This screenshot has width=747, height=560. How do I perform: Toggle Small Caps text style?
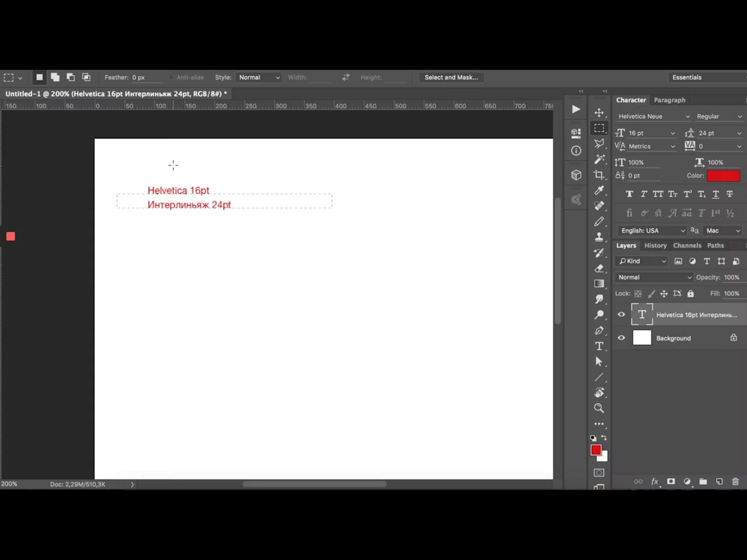pyautogui.click(x=672, y=194)
